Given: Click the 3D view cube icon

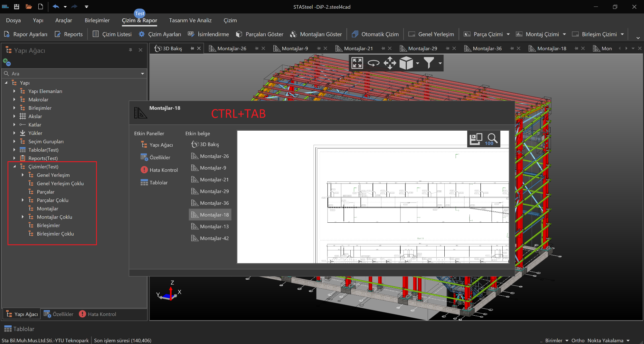Looking at the screenshot, I should pyautogui.click(x=406, y=63).
